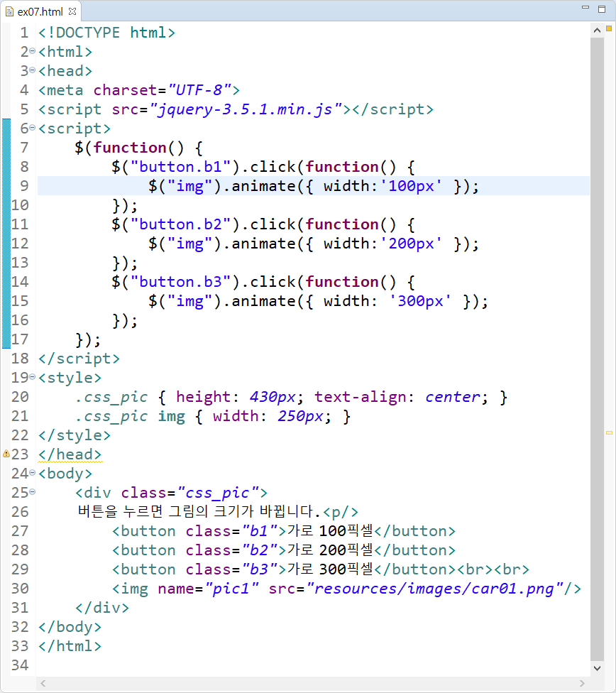This screenshot has height=693, width=616.
Task: Click the closing </html> tag
Action: tap(70, 646)
